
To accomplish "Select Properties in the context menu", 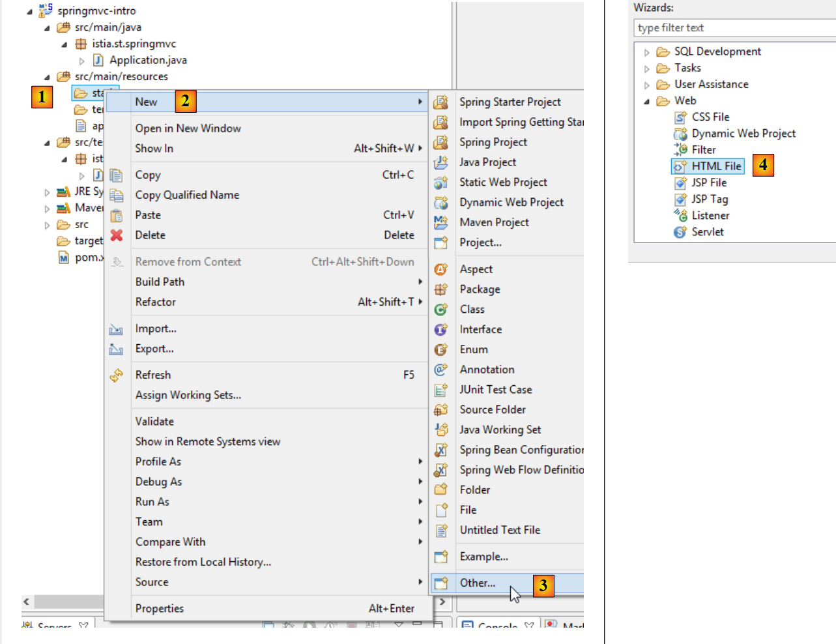I will pos(159,608).
